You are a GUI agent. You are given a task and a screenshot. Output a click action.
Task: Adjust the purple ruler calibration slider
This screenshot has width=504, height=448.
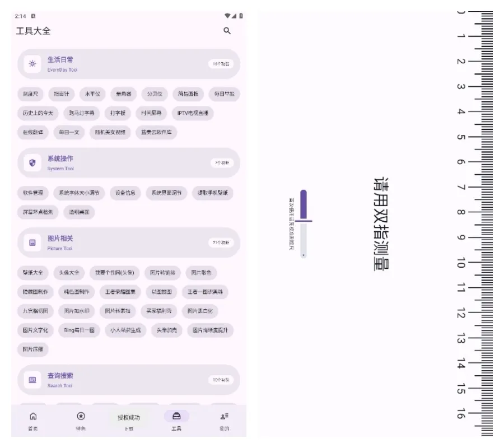(304, 221)
